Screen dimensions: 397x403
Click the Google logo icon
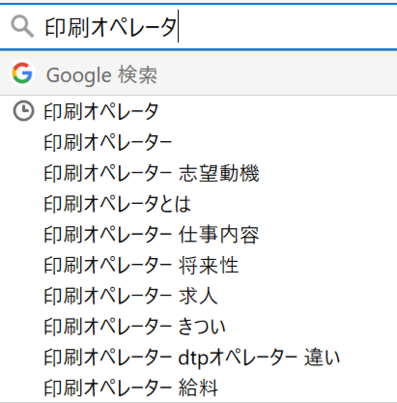pyautogui.click(x=22, y=73)
